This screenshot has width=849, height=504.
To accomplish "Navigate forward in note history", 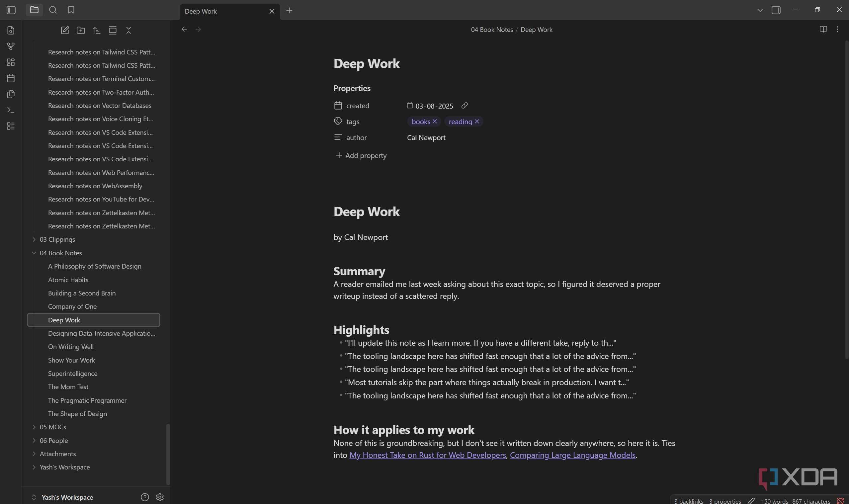I will (198, 29).
